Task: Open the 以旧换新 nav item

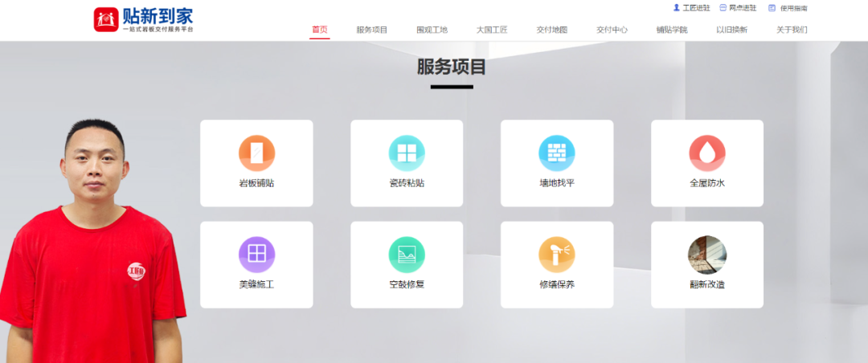Action: click(731, 30)
